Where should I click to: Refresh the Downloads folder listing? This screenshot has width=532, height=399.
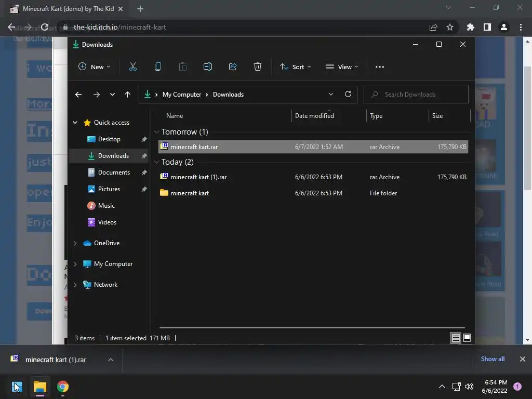click(x=348, y=95)
